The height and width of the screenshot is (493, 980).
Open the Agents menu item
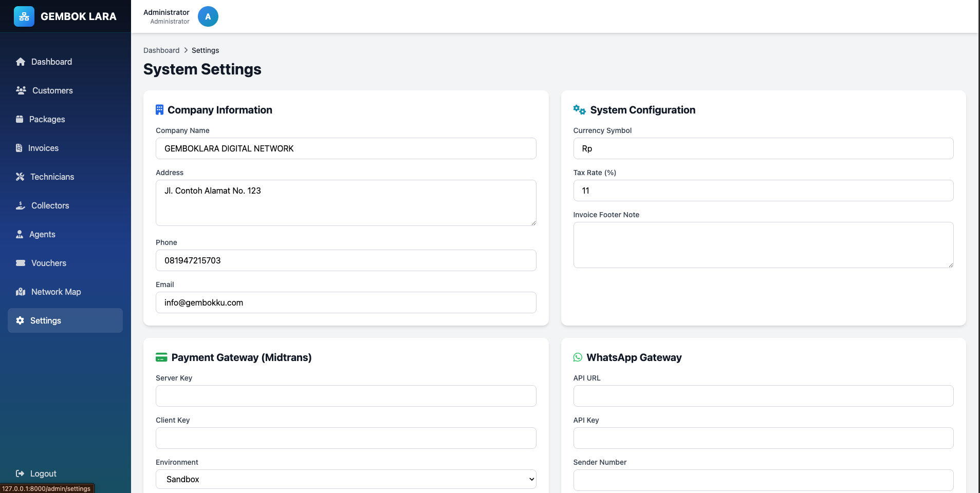42,234
